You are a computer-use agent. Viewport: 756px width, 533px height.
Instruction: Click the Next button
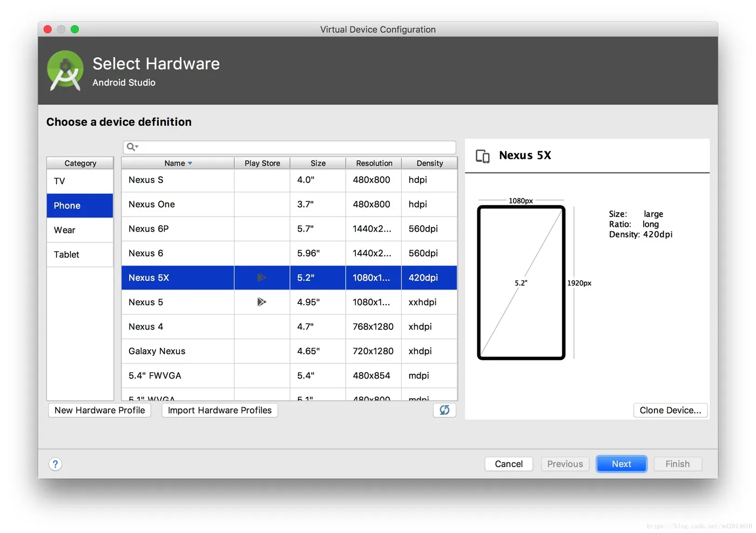pyautogui.click(x=622, y=464)
